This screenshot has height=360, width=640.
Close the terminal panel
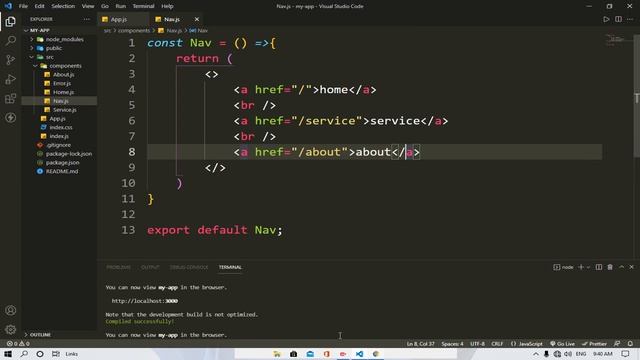point(631,267)
